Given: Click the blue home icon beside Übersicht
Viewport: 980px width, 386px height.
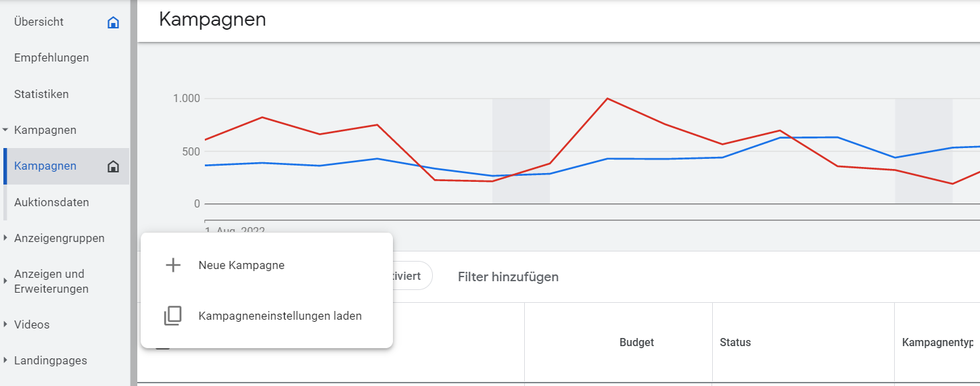Looking at the screenshot, I should (x=113, y=22).
